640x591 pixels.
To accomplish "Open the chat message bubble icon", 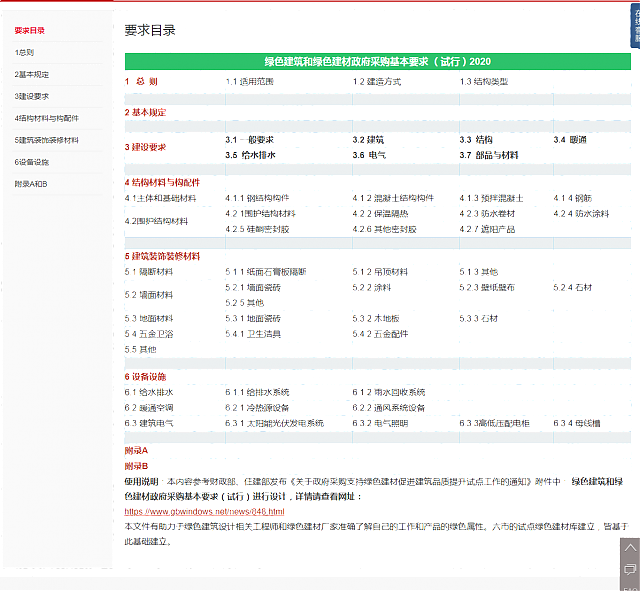I will click(629, 569).
